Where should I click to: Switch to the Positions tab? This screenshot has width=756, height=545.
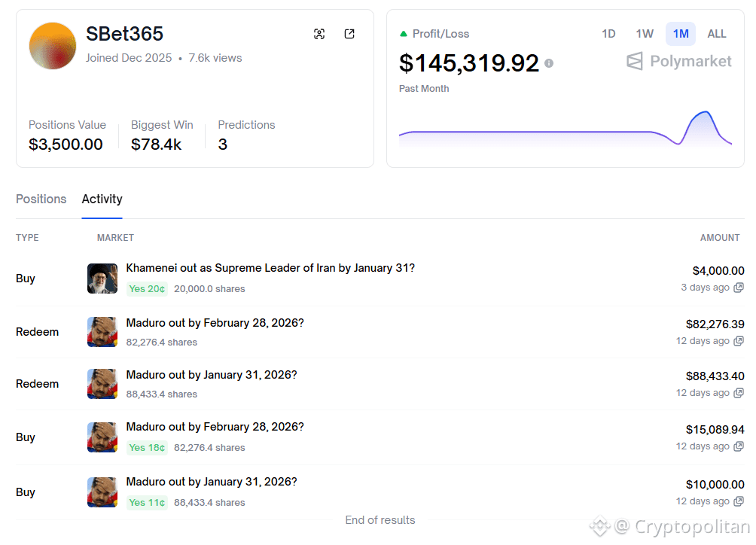[x=41, y=199]
